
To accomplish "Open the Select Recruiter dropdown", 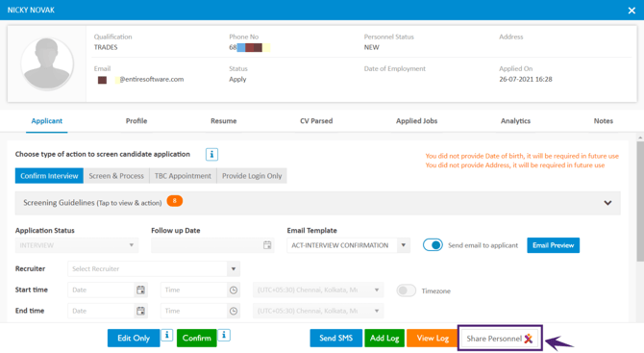I will pos(154,268).
